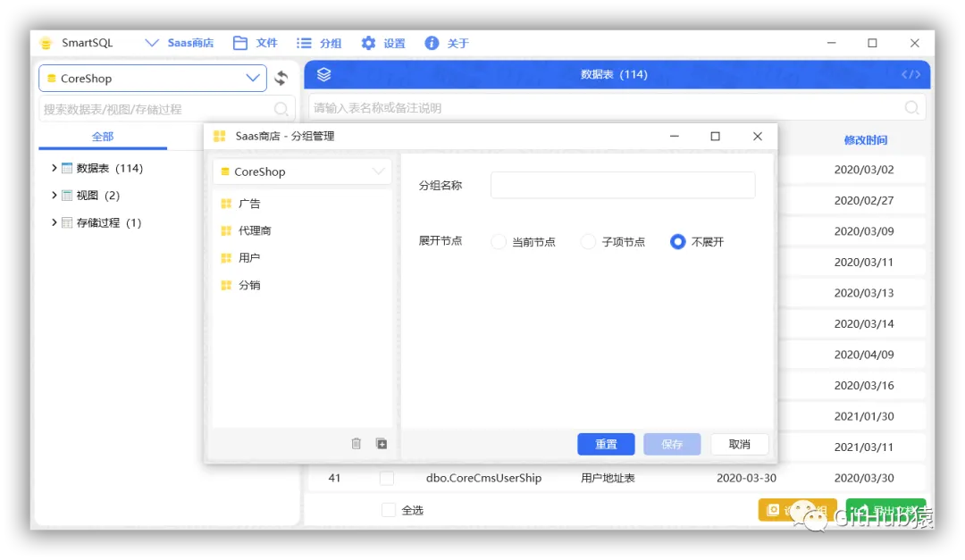Click the green export document button
The height and width of the screenshot is (560, 965).
click(886, 510)
